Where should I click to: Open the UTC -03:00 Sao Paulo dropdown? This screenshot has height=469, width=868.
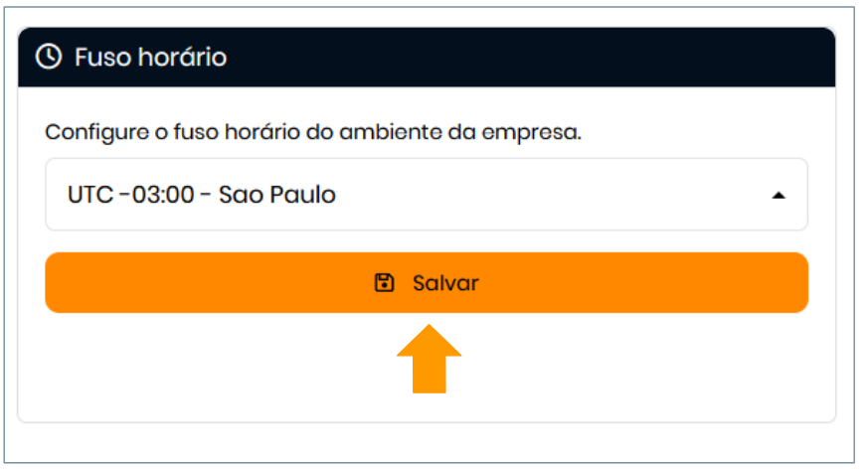point(426,195)
